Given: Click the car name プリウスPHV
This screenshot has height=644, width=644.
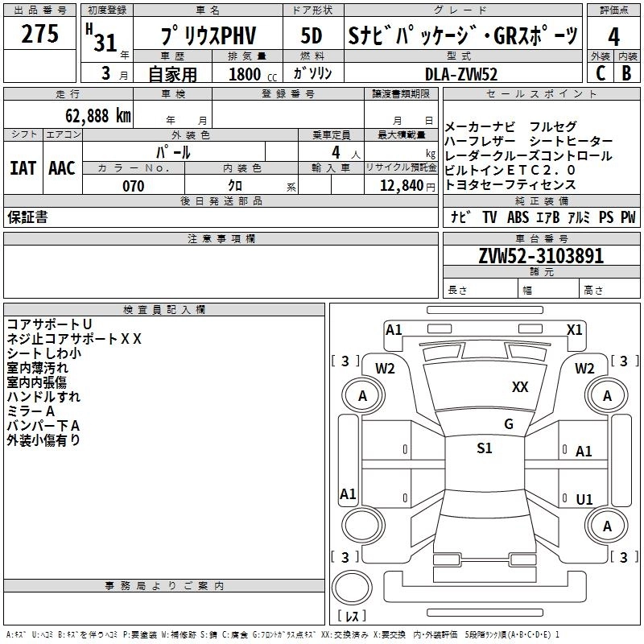Looking at the screenshot, I should 208,35.
